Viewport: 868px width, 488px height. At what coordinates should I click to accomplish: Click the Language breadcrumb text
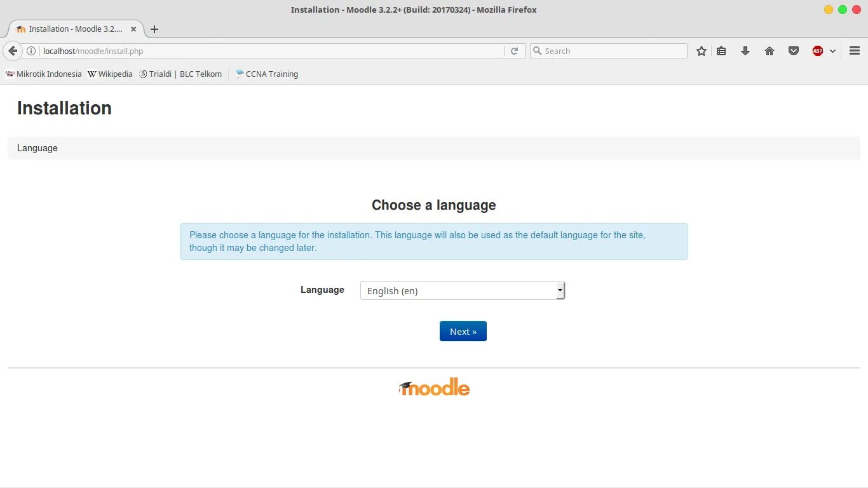(x=37, y=148)
